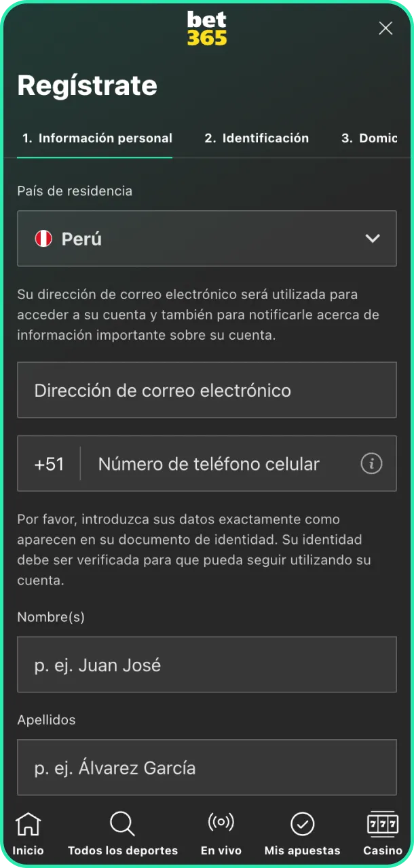Image resolution: width=414 pixels, height=868 pixels.
Task: Click the Nombre(s) text field
Action: [x=207, y=665]
